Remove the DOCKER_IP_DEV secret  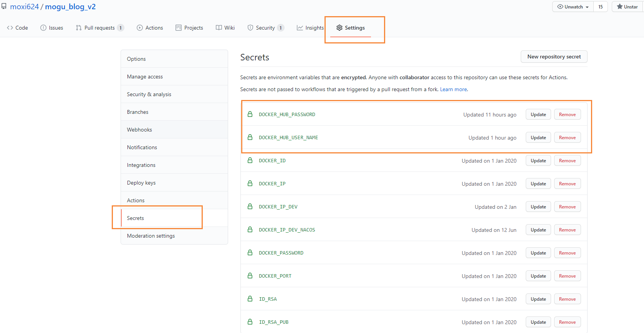(567, 206)
